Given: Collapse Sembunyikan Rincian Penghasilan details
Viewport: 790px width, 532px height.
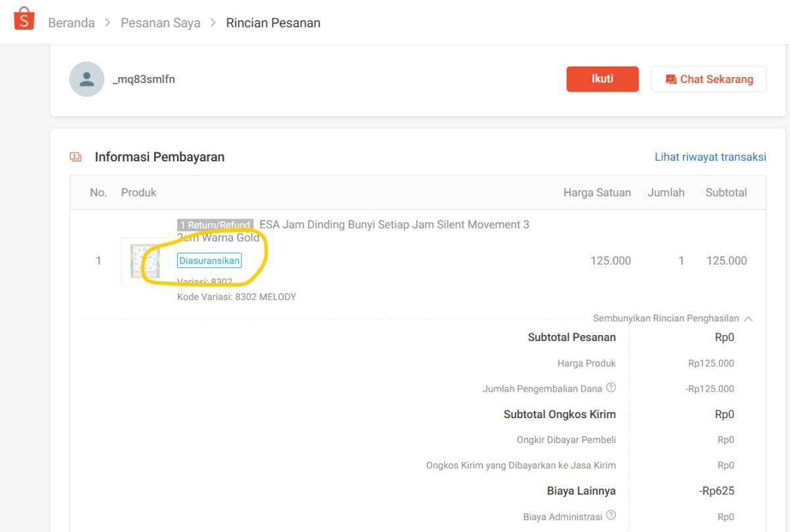Looking at the screenshot, I should click(x=672, y=319).
